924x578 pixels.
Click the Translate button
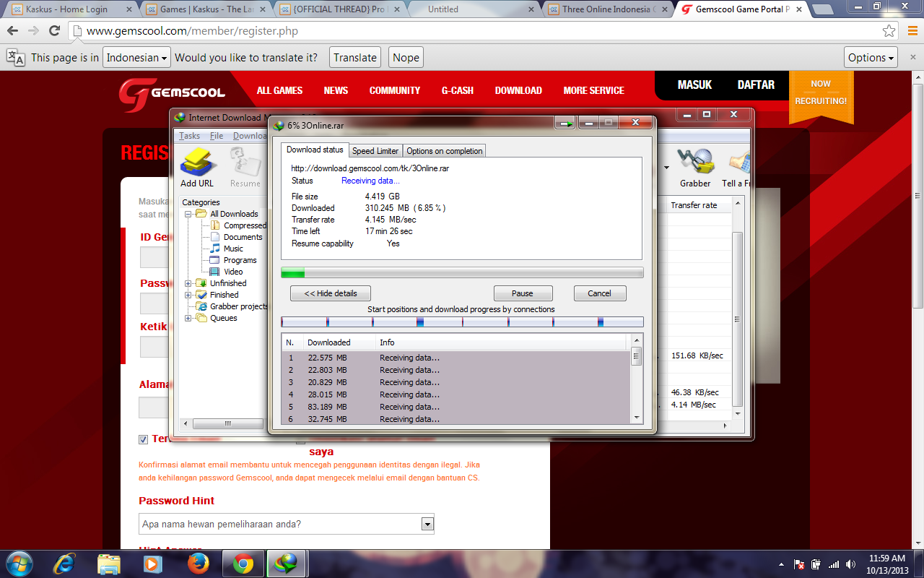click(x=355, y=57)
